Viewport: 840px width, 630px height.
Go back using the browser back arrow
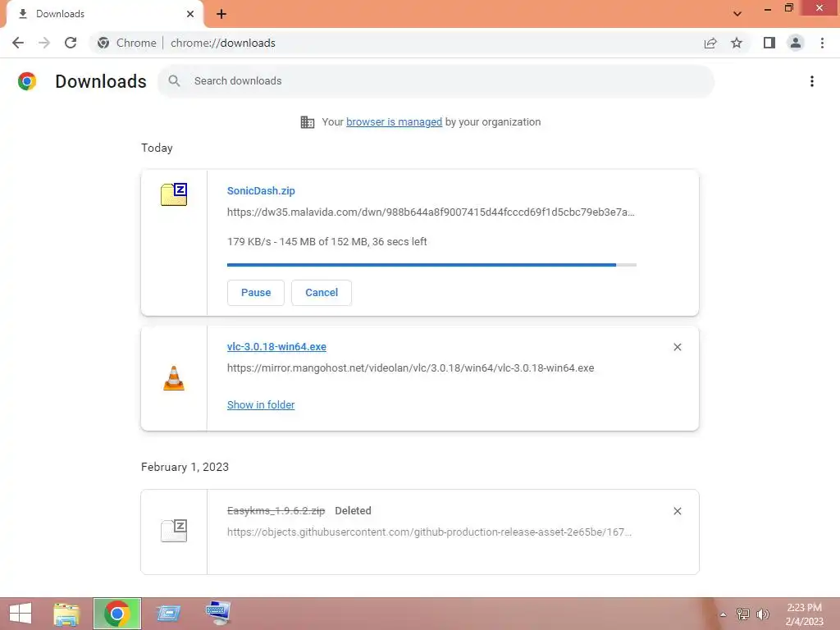18,43
